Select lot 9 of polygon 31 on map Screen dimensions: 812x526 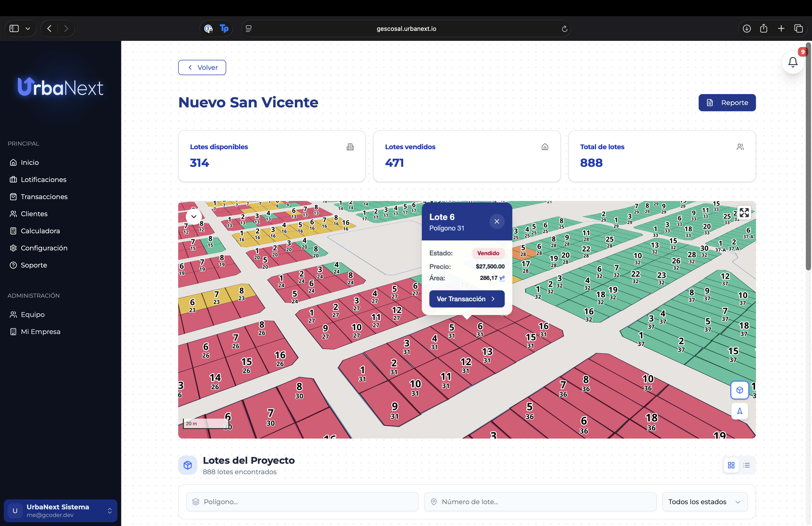pyautogui.click(x=394, y=410)
